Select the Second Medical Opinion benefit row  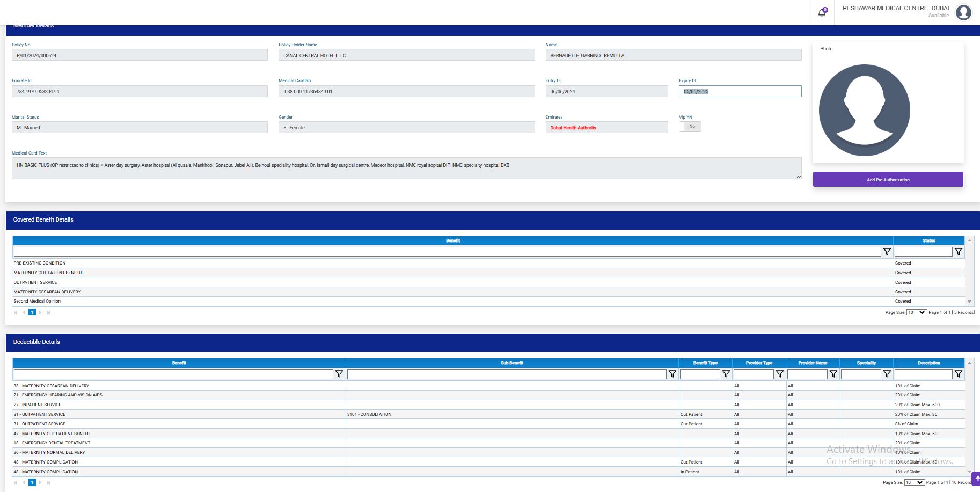click(x=37, y=302)
